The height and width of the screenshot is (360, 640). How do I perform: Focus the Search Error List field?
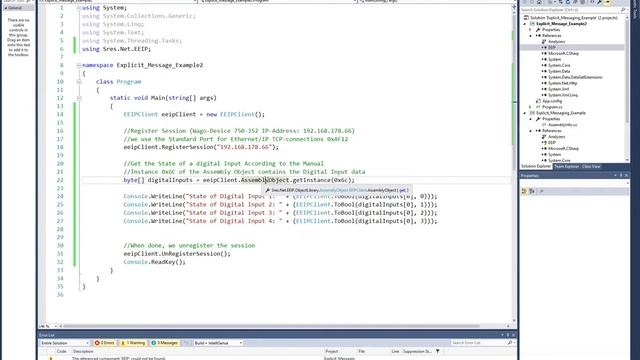pos(479,343)
